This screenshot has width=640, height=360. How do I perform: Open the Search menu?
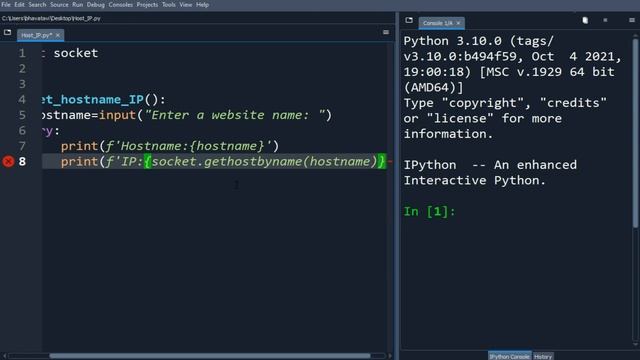click(37, 5)
